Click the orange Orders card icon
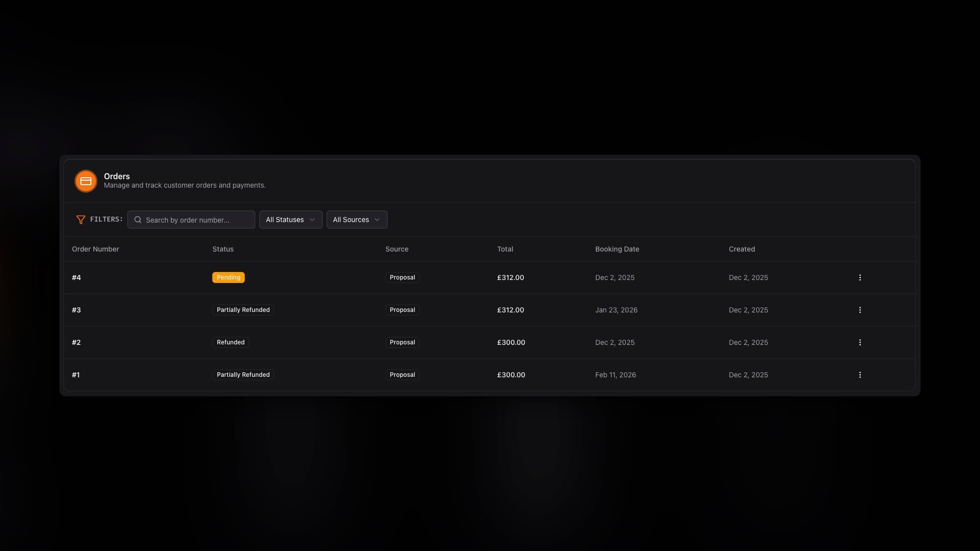Image resolution: width=980 pixels, height=551 pixels. (x=86, y=181)
